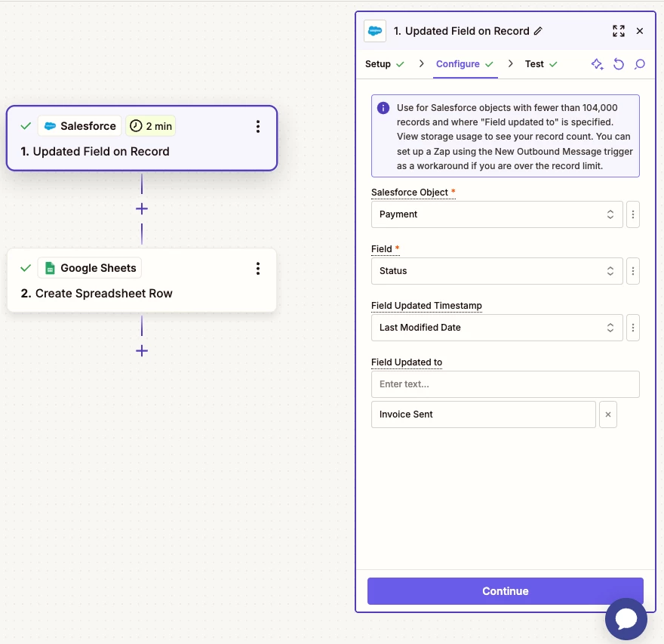Rename step using the pencil icon
This screenshot has height=644, width=664.
pyautogui.click(x=538, y=31)
